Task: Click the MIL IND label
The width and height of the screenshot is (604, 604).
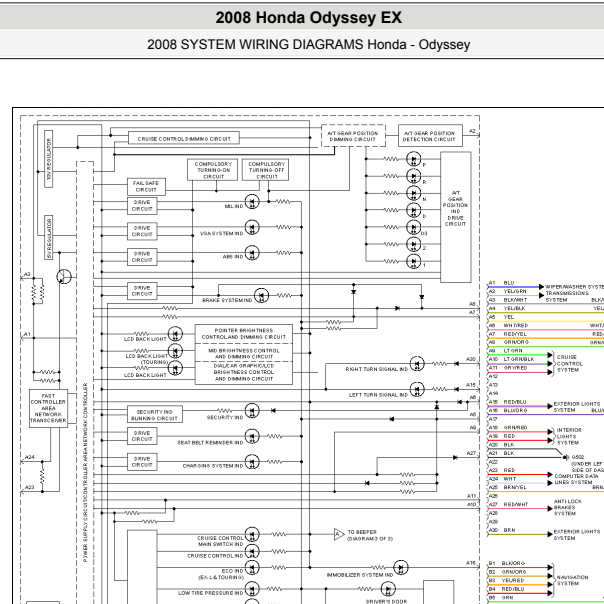Action: point(234,206)
